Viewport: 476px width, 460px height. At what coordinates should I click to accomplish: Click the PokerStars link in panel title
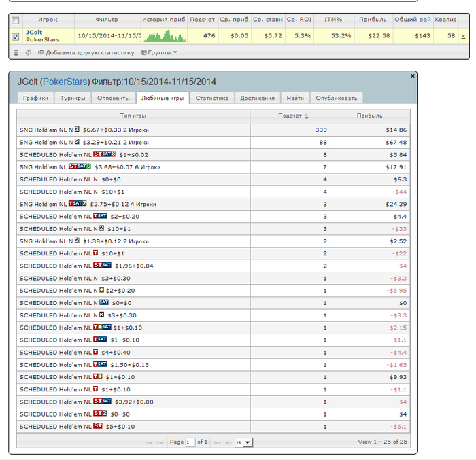pyautogui.click(x=65, y=82)
